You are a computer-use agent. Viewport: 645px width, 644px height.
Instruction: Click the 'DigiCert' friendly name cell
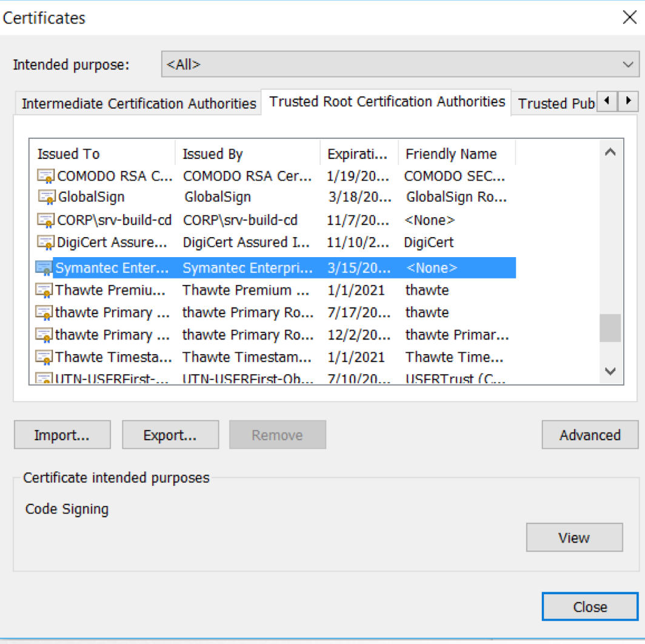pyautogui.click(x=429, y=243)
